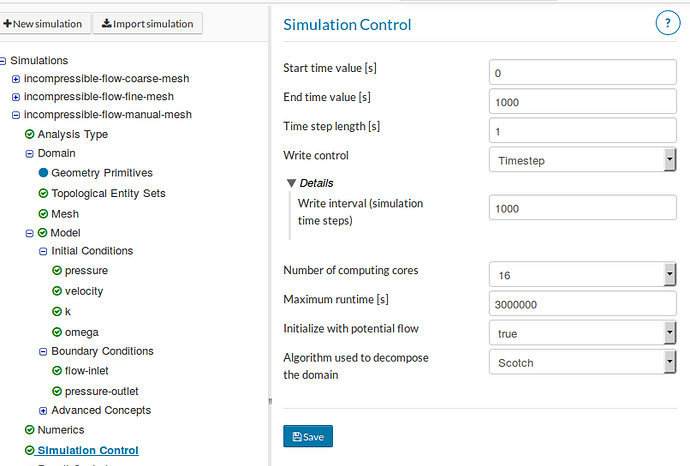690x466 pixels.
Task: Select the velocity initial condition
Action: click(x=84, y=291)
